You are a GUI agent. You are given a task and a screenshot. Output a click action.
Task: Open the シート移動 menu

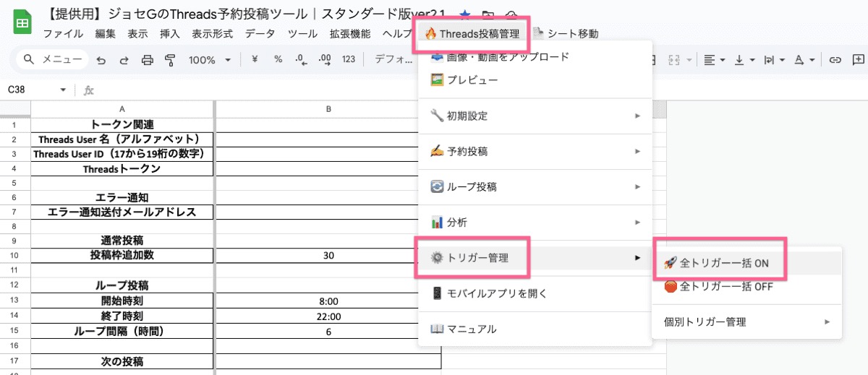565,33
